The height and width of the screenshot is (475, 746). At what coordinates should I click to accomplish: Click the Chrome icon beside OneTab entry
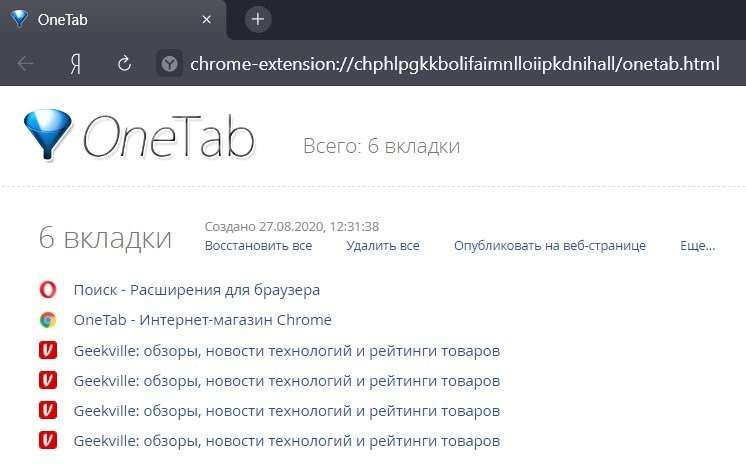pyautogui.click(x=47, y=320)
